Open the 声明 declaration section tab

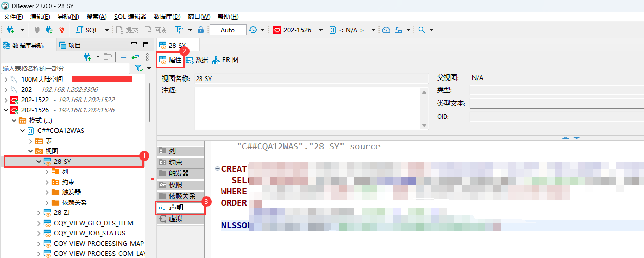[180, 208]
